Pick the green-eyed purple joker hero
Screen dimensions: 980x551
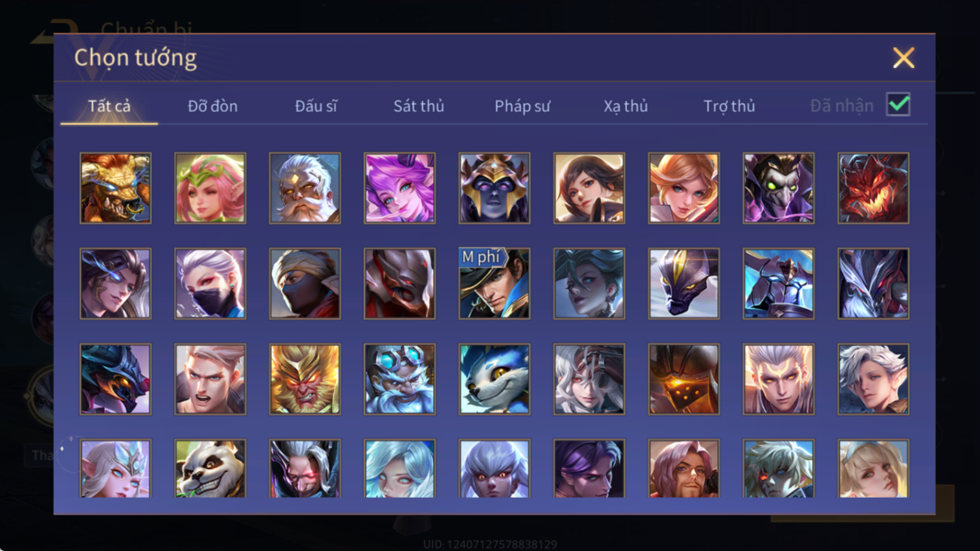[779, 188]
